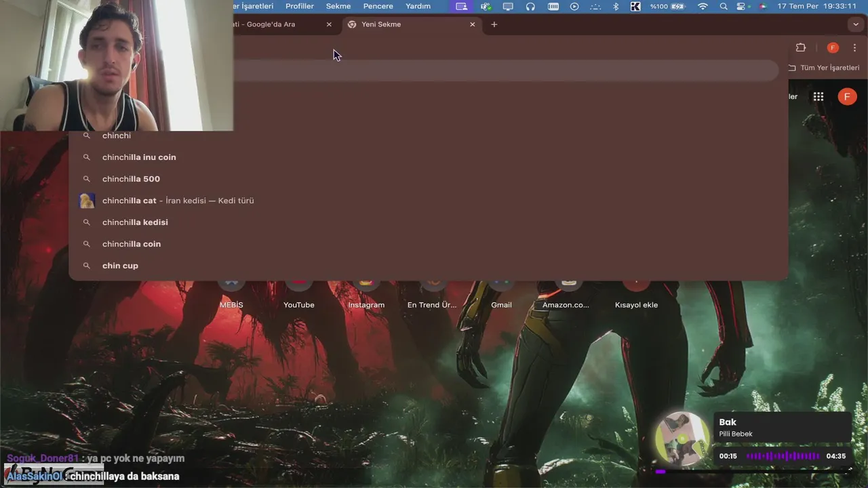
Task: Select suggestion chinchilla inu coin
Action: coord(428,157)
